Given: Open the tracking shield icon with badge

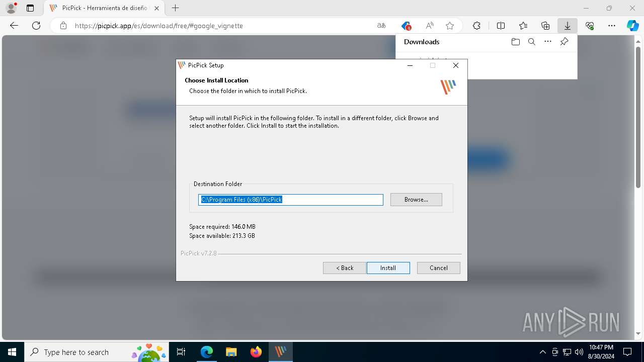Looking at the screenshot, I should click(x=406, y=26).
